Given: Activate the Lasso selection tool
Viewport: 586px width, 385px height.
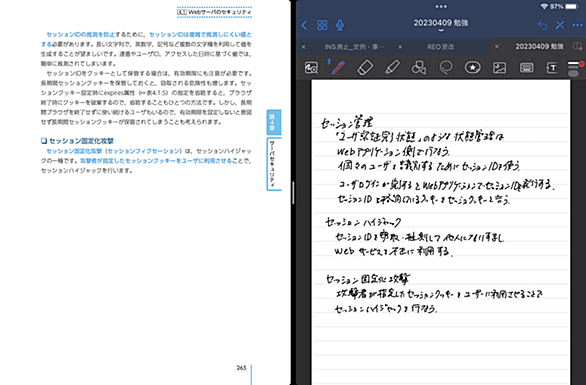Looking at the screenshot, I should (x=446, y=68).
